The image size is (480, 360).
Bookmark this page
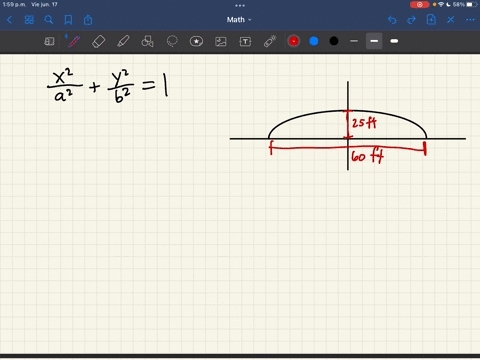tap(68, 20)
